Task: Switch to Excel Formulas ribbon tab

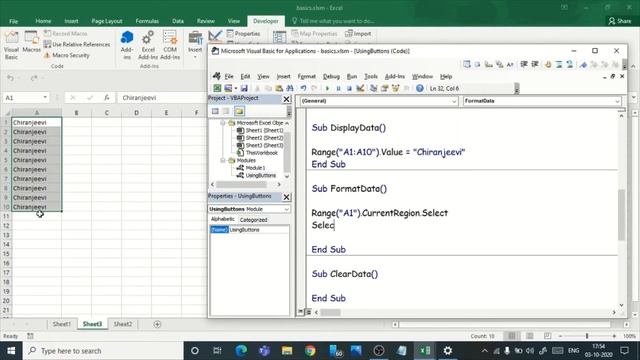Action: point(147,21)
